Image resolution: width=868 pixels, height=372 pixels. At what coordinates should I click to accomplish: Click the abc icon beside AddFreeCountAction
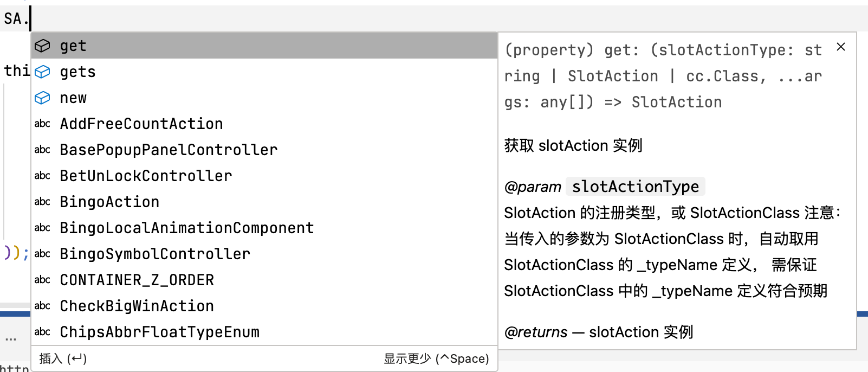point(42,124)
